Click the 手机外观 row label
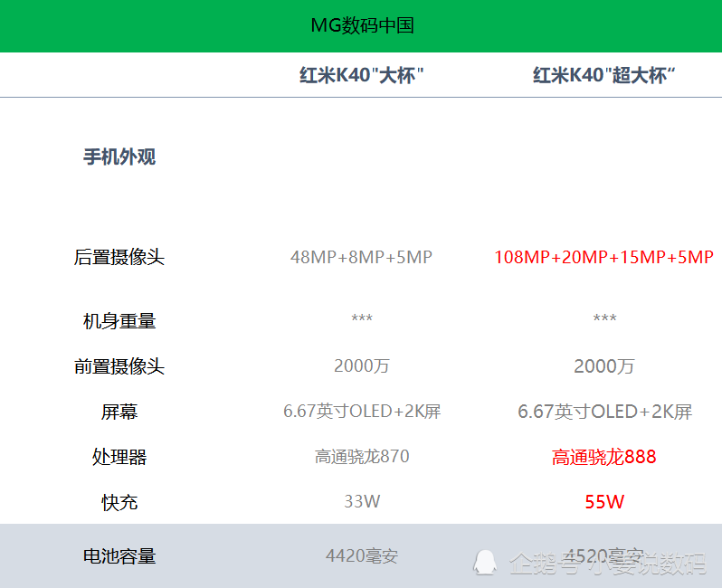The image size is (722, 588). pos(119,157)
